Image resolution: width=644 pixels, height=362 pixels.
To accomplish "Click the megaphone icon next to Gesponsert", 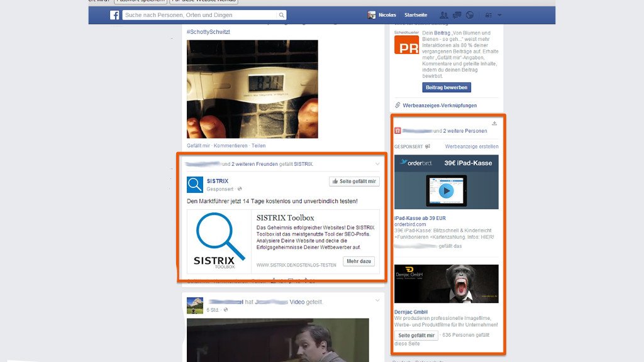I will point(428,146).
